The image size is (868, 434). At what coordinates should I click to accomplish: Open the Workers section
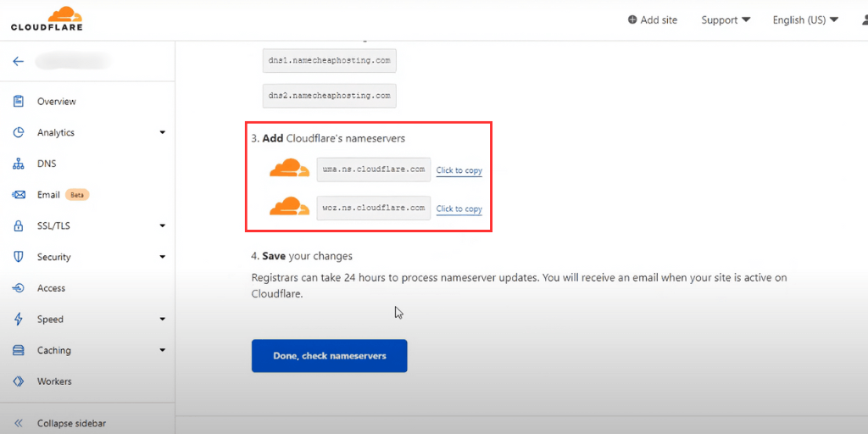[x=54, y=381]
